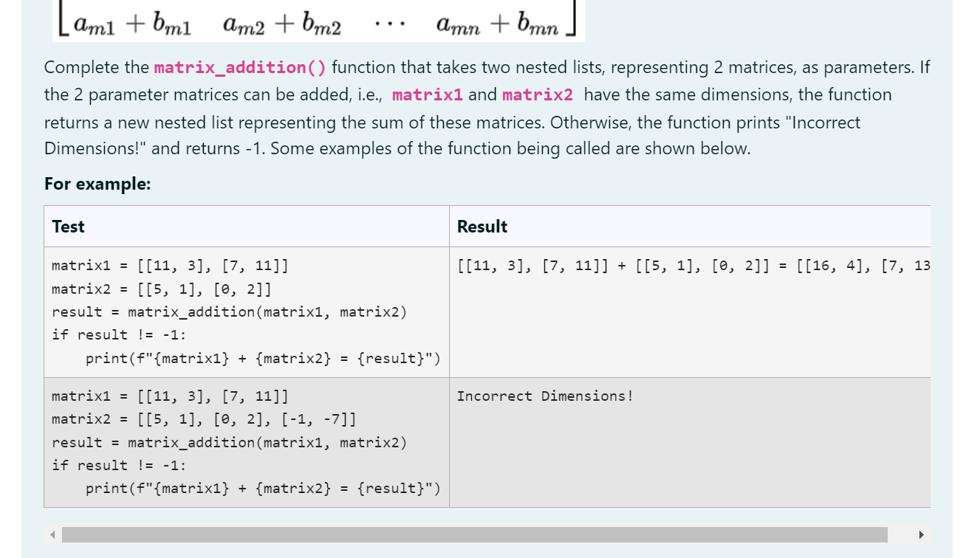Select the highlighted matrix_addition() code text

(x=239, y=67)
